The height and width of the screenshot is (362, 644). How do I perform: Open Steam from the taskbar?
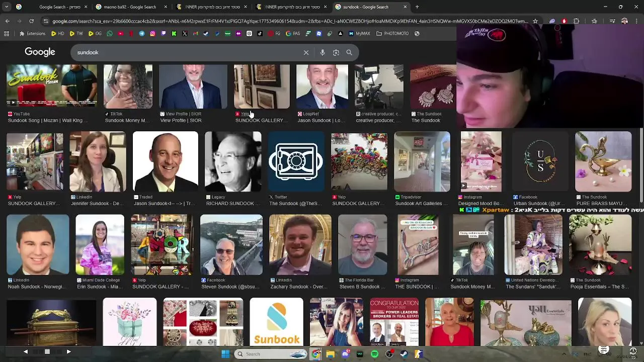click(404, 354)
